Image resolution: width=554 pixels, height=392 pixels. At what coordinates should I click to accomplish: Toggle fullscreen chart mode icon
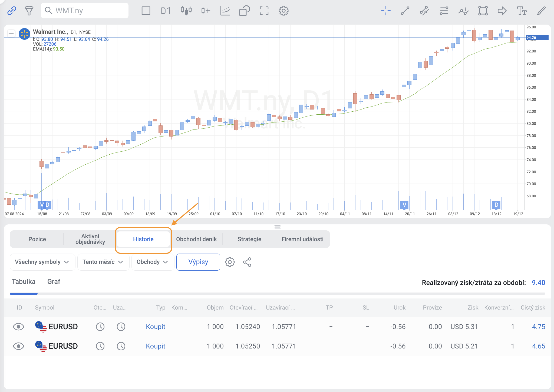click(x=264, y=11)
